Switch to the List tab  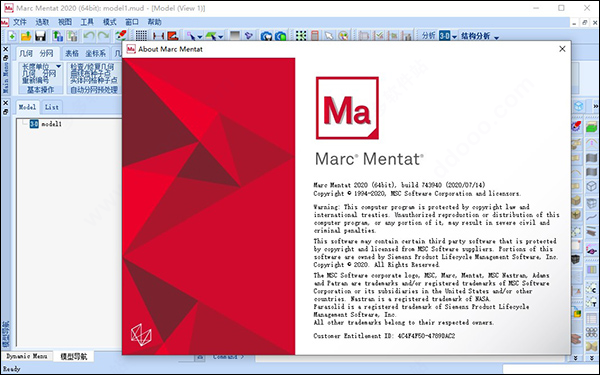point(52,107)
